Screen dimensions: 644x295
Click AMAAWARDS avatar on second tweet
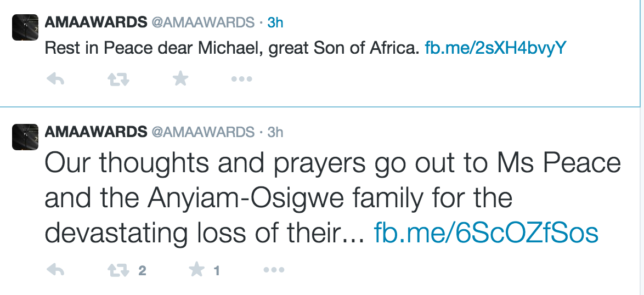[25, 137]
